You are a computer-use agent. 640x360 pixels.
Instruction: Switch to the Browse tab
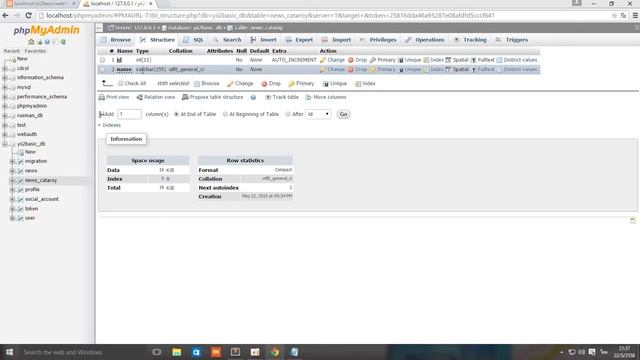click(116, 40)
